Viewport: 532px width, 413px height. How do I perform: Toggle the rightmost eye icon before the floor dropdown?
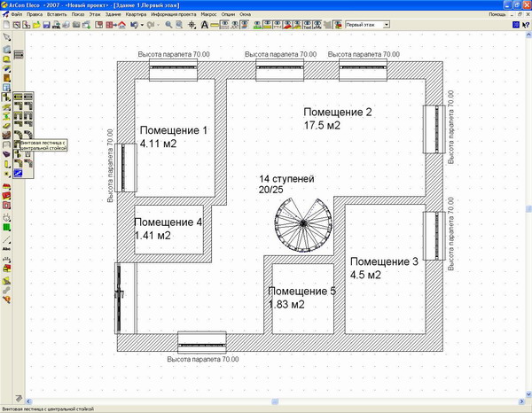point(338,25)
